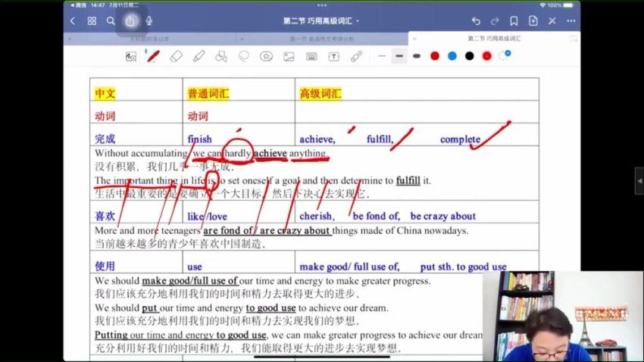Screen dimensions: 644x362
Task: Pick the blue color swatch
Action: pyautogui.click(x=452, y=56)
